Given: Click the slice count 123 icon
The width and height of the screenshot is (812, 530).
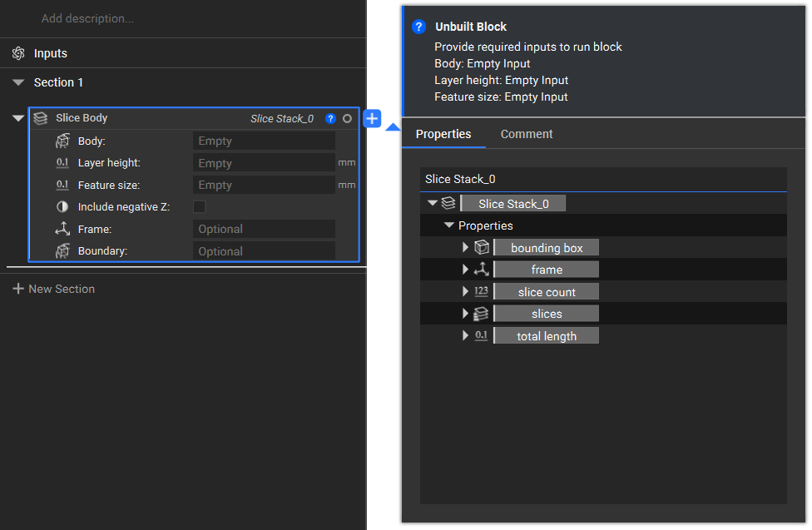Looking at the screenshot, I should coord(481,292).
